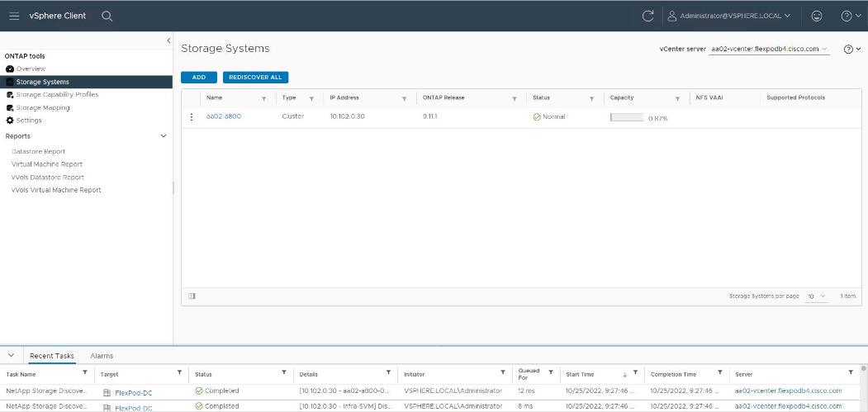Open the Administrator@VSPHERE.LOCAL user menu

point(728,16)
